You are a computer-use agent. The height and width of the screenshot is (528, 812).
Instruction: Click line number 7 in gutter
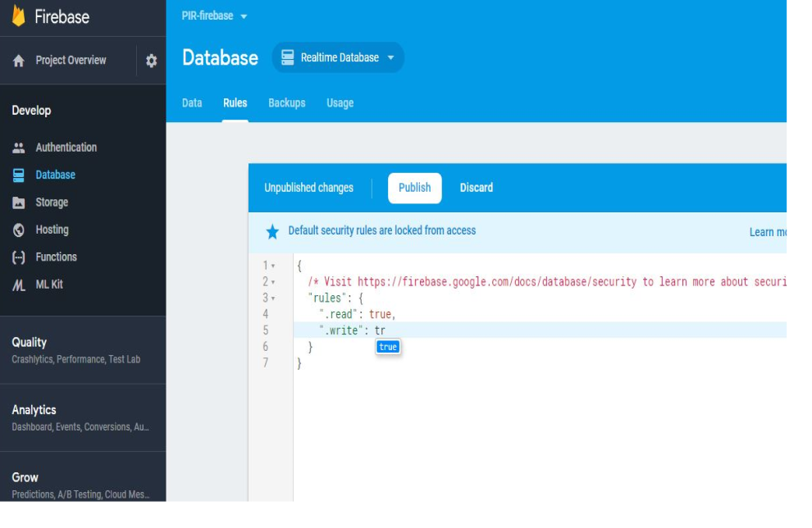266,363
